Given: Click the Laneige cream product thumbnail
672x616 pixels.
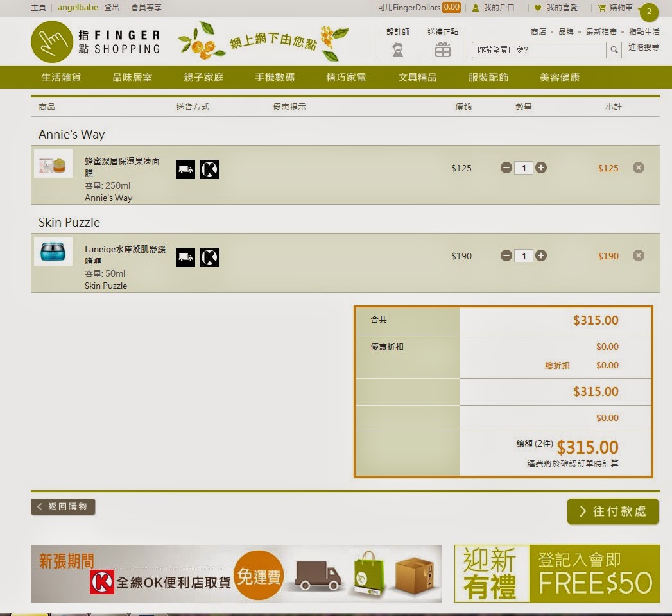Looking at the screenshot, I should pos(53,251).
